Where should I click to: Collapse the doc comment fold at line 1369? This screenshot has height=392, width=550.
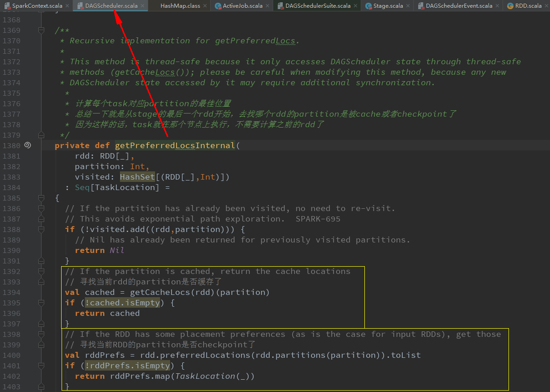(x=42, y=30)
